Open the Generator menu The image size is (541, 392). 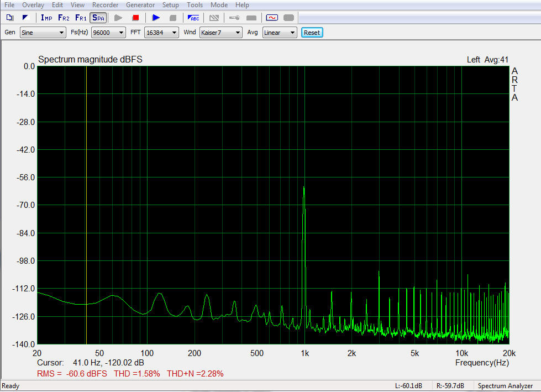pos(140,5)
